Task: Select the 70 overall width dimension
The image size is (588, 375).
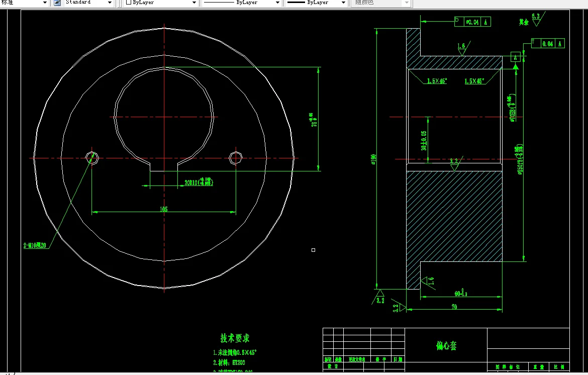Action: 454,307
